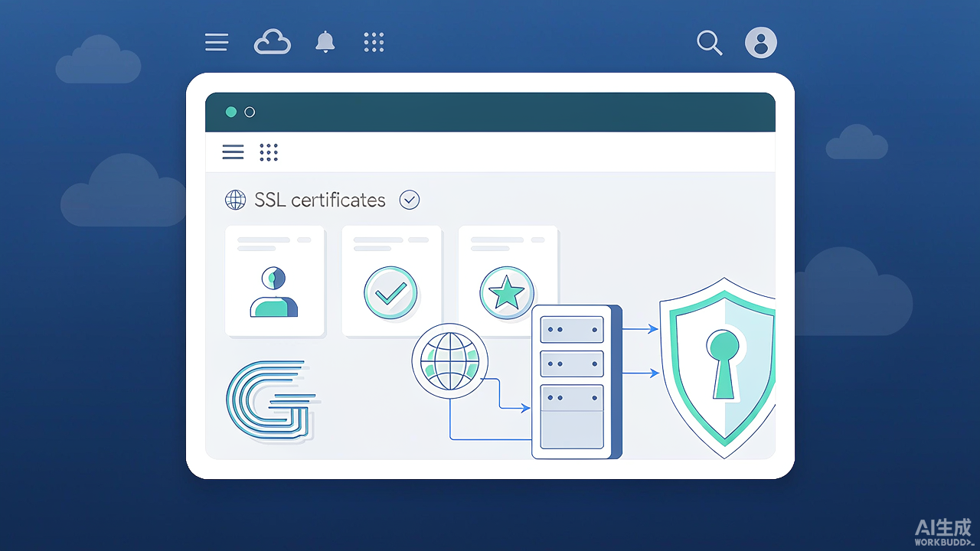Click the small globe beside SSL certificates
Screen dimensions: 980x551
click(235, 200)
